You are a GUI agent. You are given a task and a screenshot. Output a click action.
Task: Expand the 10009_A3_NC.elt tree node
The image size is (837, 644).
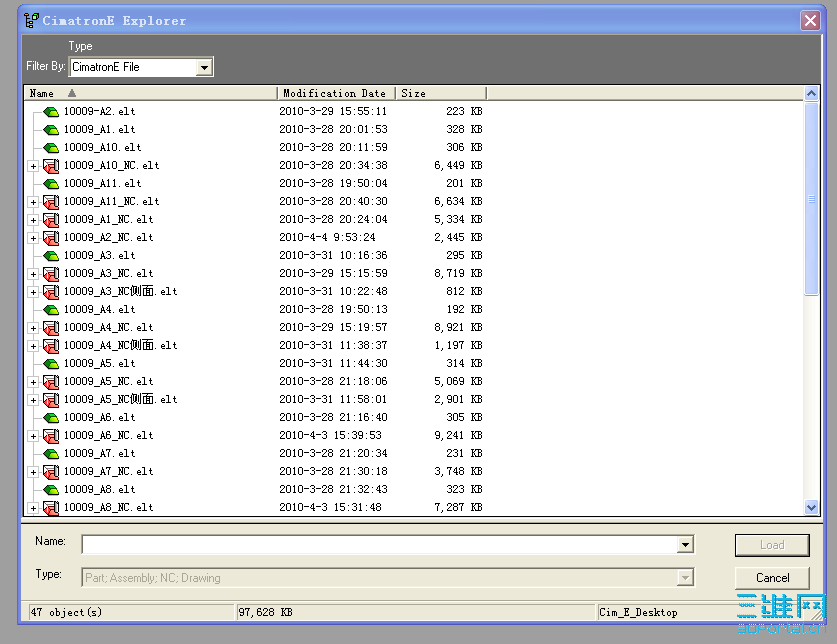point(34,274)
